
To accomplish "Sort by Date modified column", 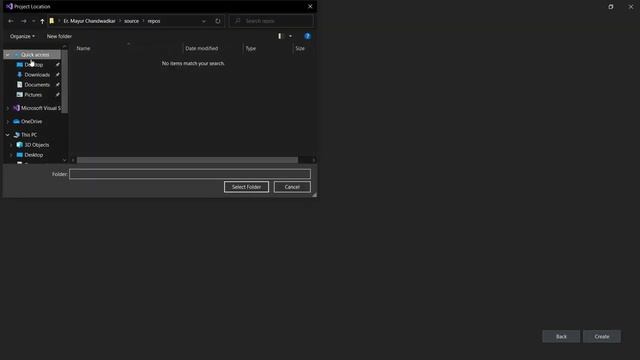I will click(x=202, y=48).
